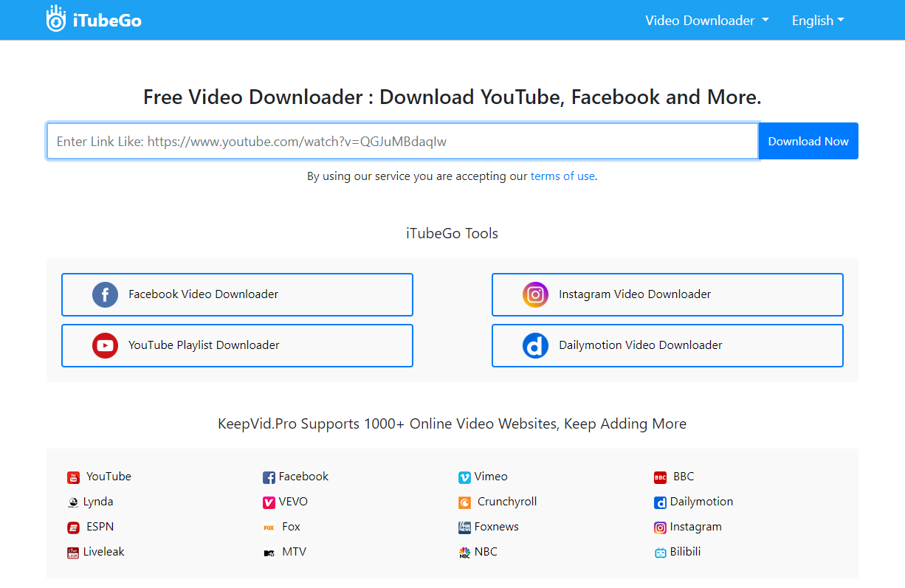The height and width of the screenshot is (588, 905).
Task: Select Liveleak in supported sites list
Action: (x=104, y=552)
